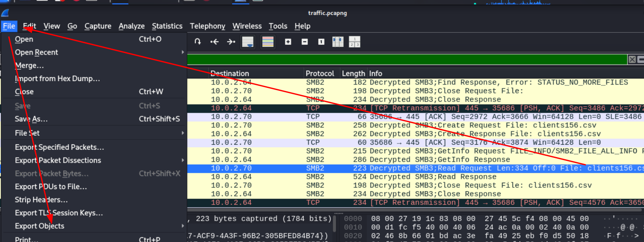Select Export Specified Packets…

[94, 147]
